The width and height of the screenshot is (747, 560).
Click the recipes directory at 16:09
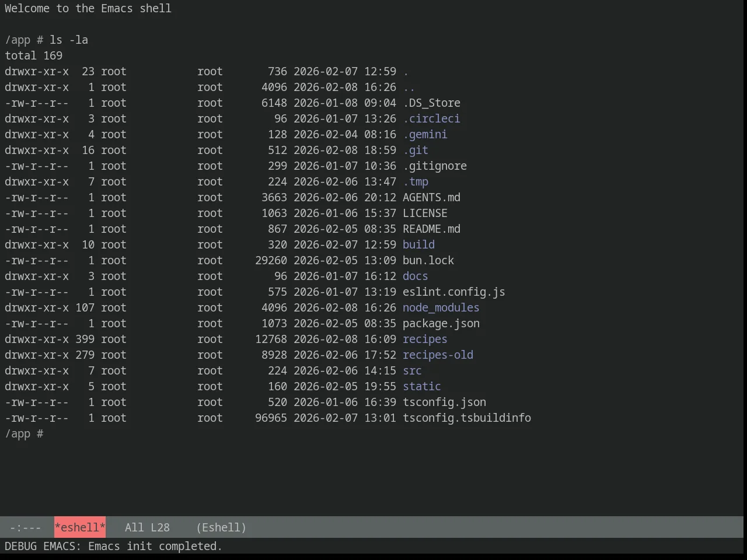(x=425, y=339)
